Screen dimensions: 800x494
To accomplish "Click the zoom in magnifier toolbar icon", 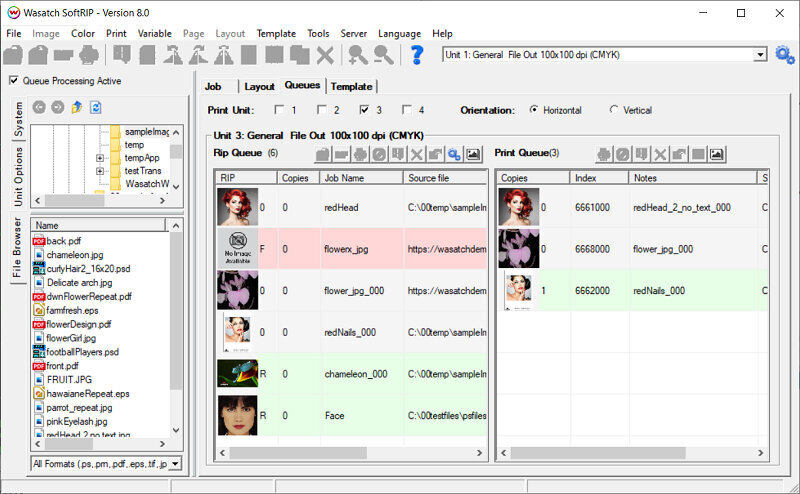I will (357, 54).
